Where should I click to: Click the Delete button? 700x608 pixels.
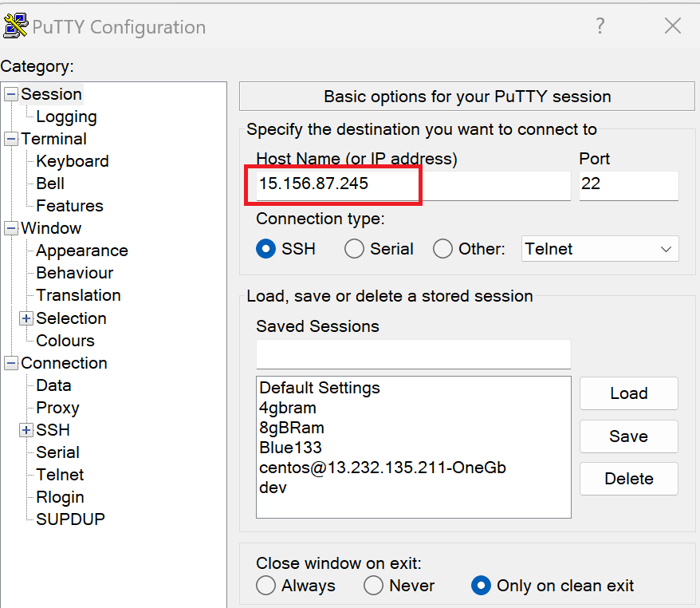tap(628, 479)
